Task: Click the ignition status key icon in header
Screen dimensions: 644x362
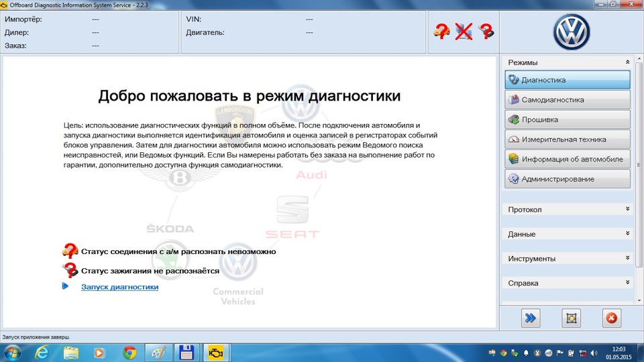Action: [x=486, y=32]
